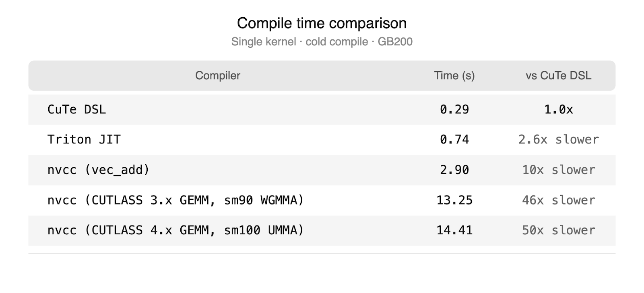Select the vs CuTe DSL column header
This screenshot has width=644, height=293.
click(x=558, y=76)
